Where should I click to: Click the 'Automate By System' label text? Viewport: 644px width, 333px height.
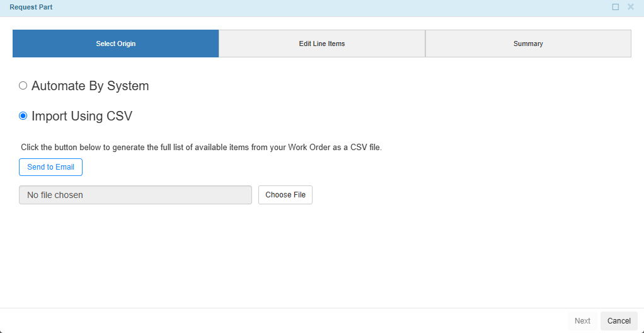(x=90, y=86)
